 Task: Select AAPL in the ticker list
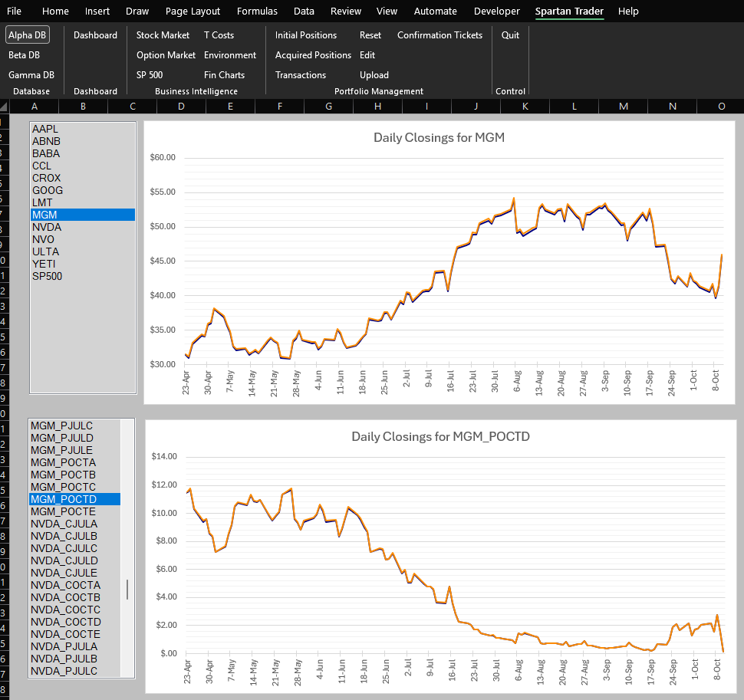44,129
